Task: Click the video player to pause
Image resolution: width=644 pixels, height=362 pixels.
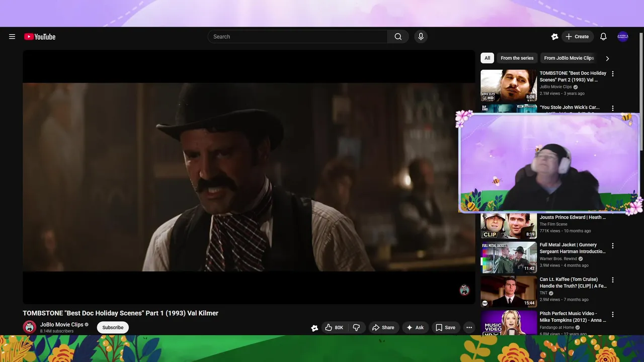Action: click(x=249, y=177)
